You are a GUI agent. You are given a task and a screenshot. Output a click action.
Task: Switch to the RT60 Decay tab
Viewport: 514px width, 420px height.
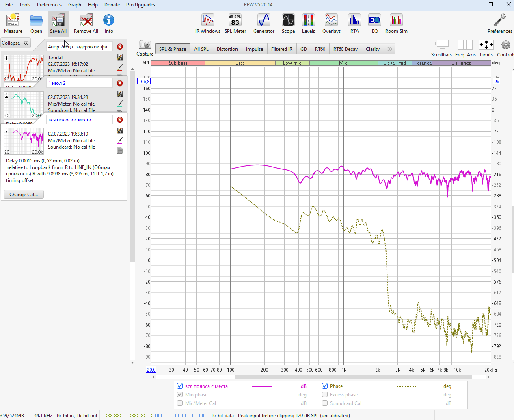click(x=346, y=49)
